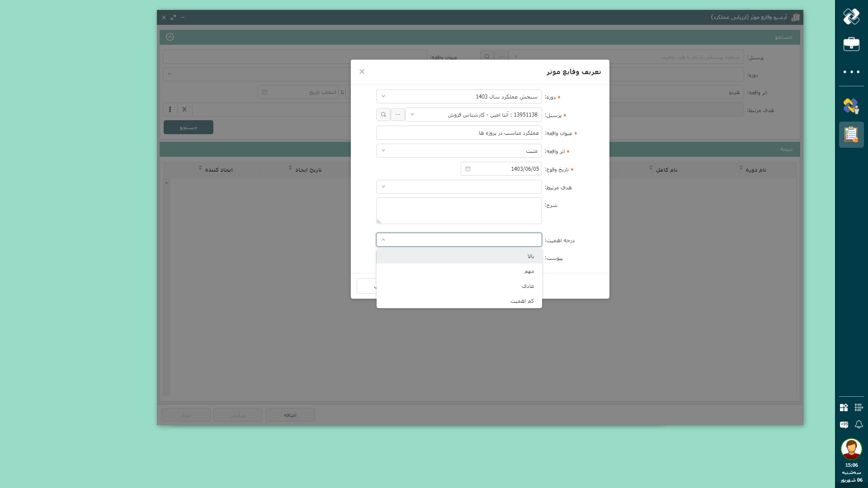
Task: Click the user avatar in sidebar
Action: tap(851, 449)
